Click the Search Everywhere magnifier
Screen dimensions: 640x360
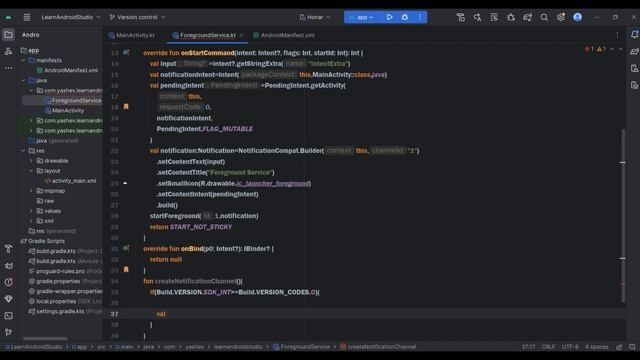[x=544, y=17]
